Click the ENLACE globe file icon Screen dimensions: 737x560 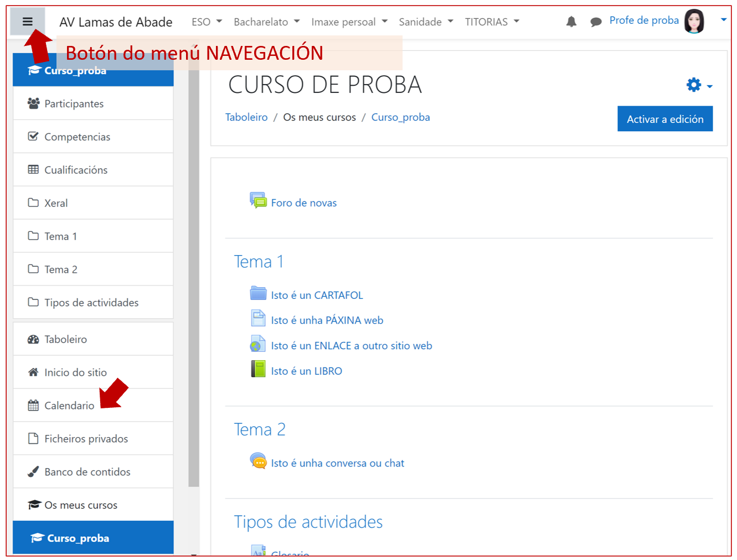pos(258,344)
